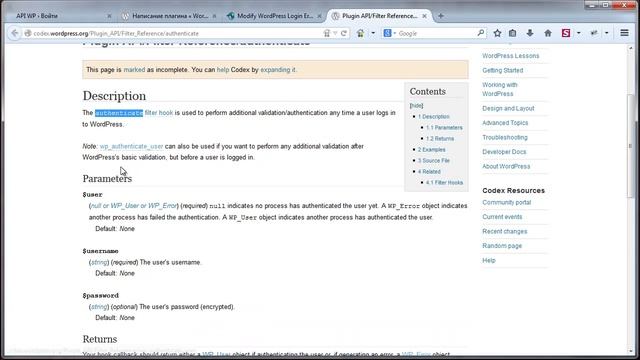Screen dimensions: 640x360
Task: Click the site identity globe icon in address bar
Action: [x=28, y=33]
